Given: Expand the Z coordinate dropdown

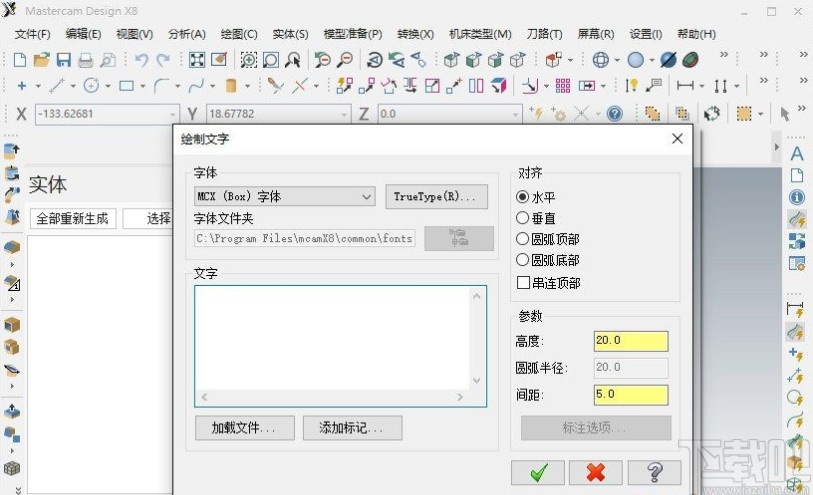Looking at the screenshot, I should click(515, 114).
